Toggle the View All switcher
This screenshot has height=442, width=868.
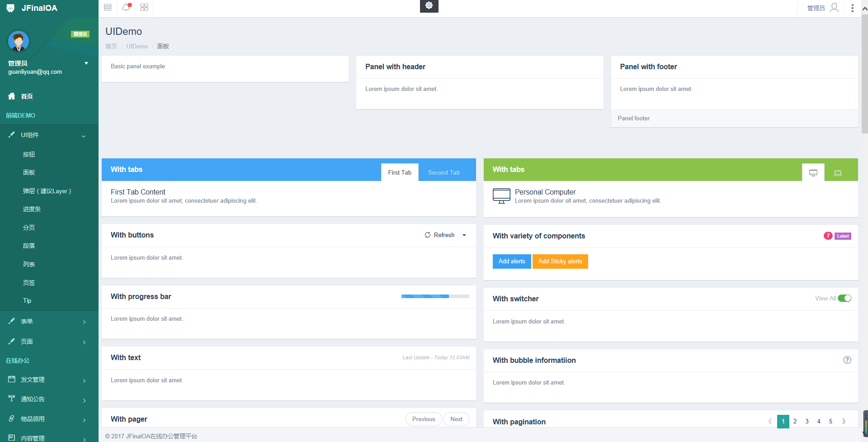(844, 298)
